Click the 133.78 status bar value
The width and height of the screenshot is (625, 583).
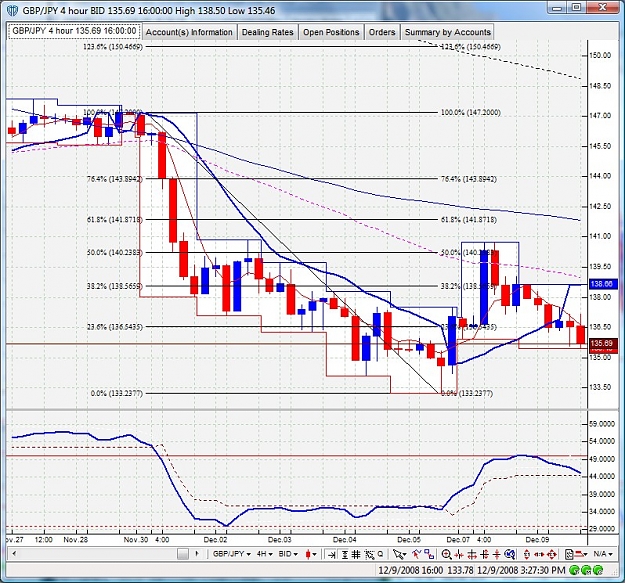(460, 571)
